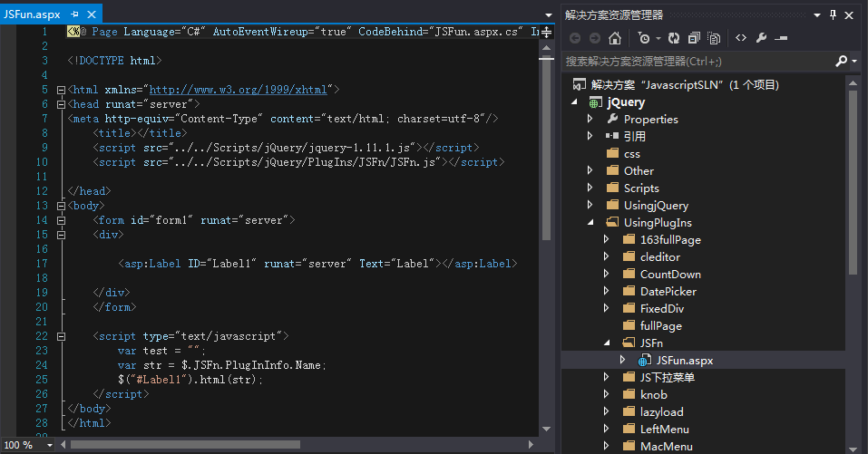868x454 pixels.
Task: Click the Show All Files icon
Action: coord(715,38)
